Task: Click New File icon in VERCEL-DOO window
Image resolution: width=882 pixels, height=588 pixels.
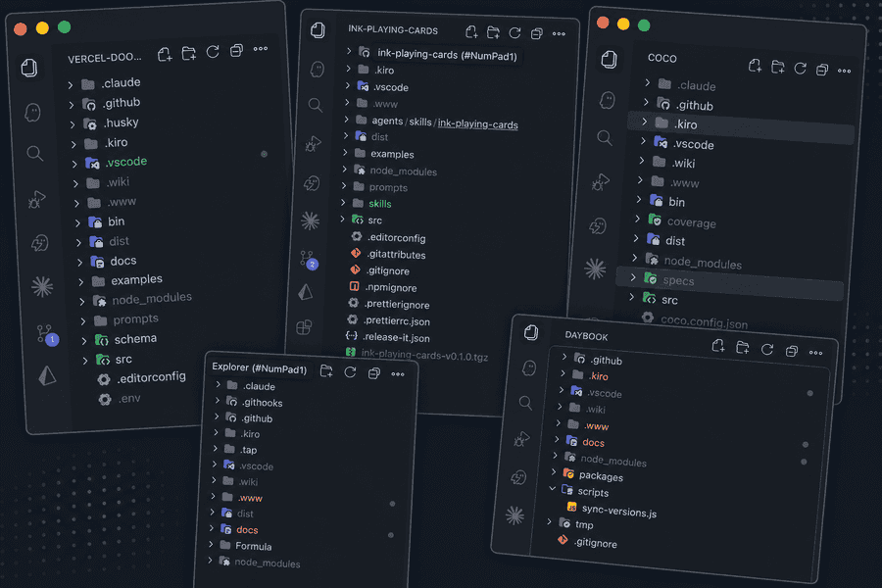Action: [165, 55]
